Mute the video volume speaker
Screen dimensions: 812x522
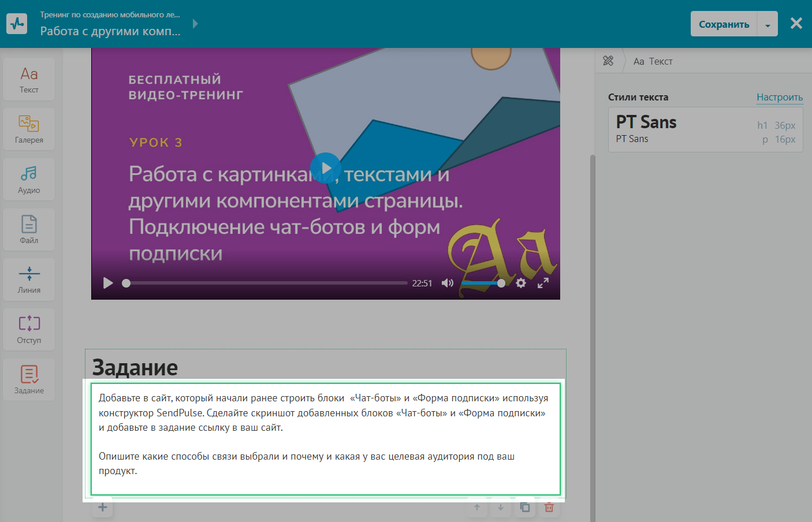pyautogui.click(x=448, y=283)
